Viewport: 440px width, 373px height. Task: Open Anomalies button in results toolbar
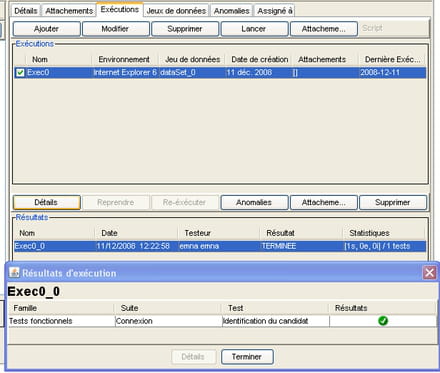click(254, 202)
